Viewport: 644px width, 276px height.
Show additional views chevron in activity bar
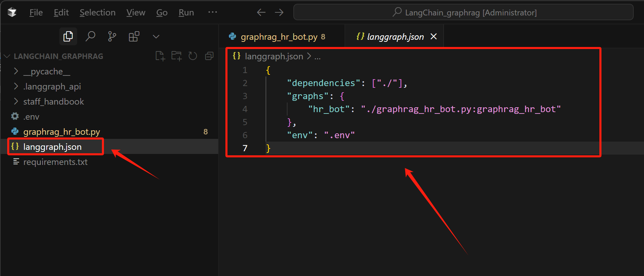point(156,37)
